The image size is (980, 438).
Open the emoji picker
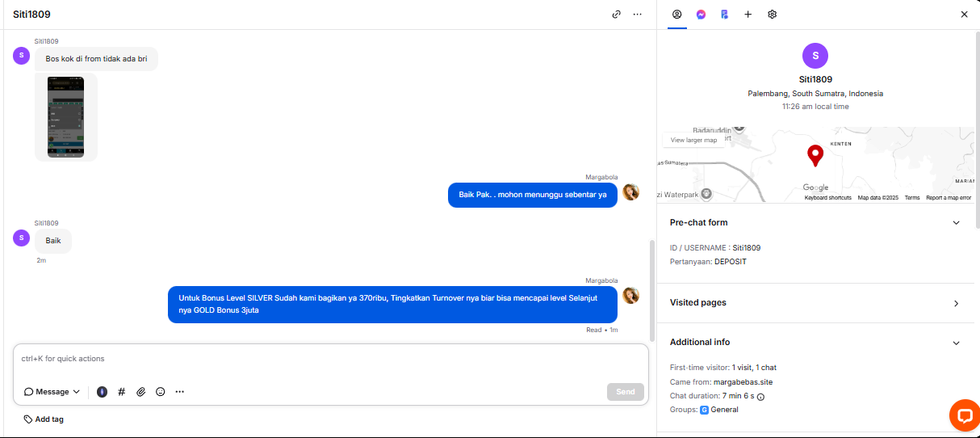161,392
